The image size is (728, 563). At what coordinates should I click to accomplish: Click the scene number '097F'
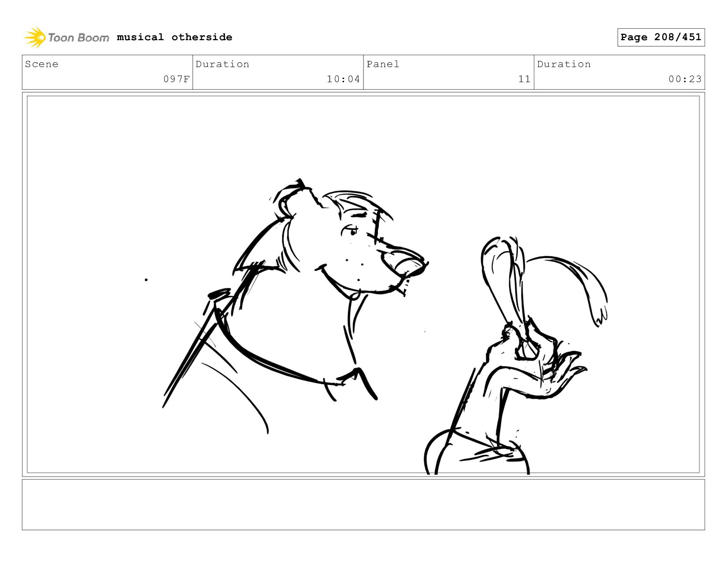tap(176, 79)
